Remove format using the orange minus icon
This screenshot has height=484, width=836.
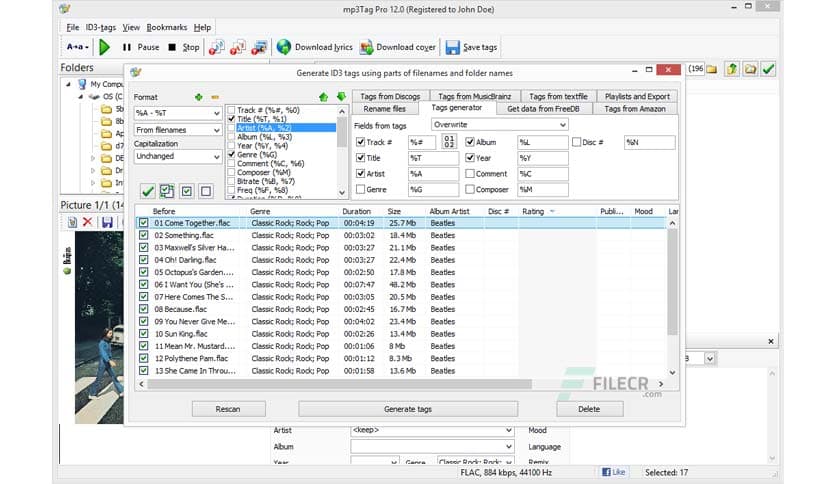click(x=215, y=97)
